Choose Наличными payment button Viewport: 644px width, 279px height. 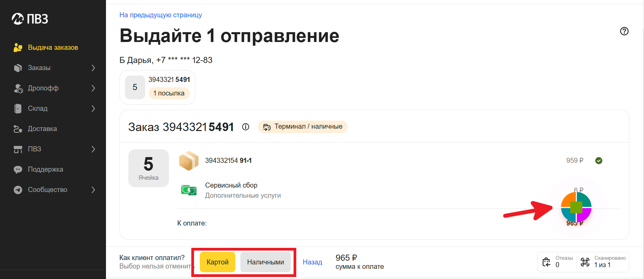[x=265, y=262]
